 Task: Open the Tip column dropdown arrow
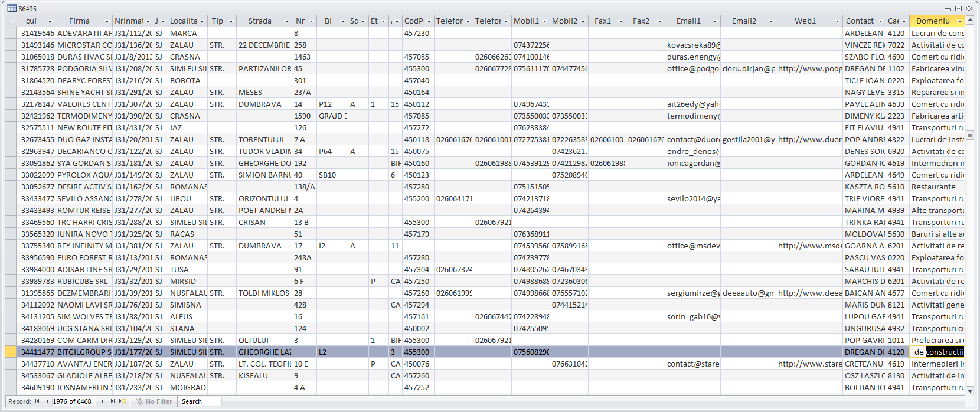click(231, 21)
